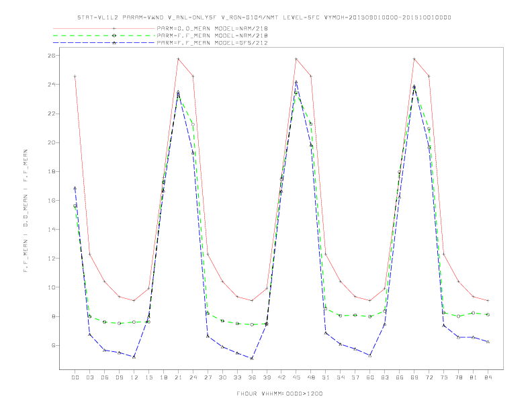Click y-axis tick value 22

[x=51, y=113]
